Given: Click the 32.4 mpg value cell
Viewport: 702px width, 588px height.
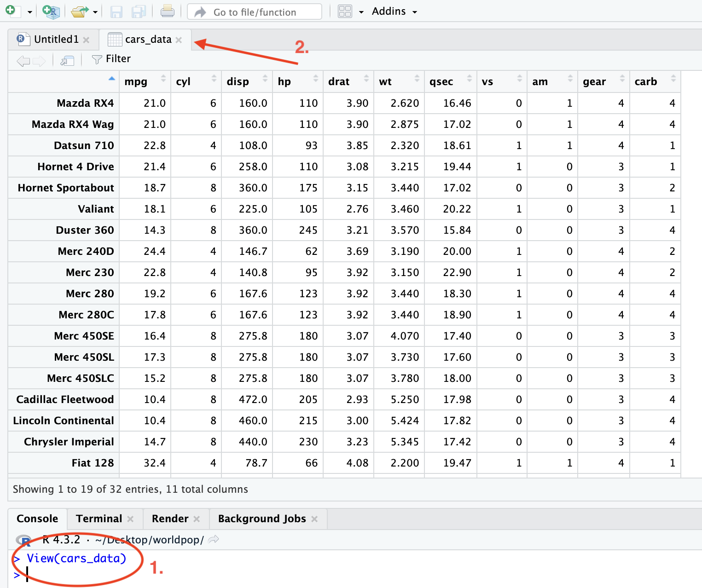Looking at the screenshot, I should pos(145,463).
